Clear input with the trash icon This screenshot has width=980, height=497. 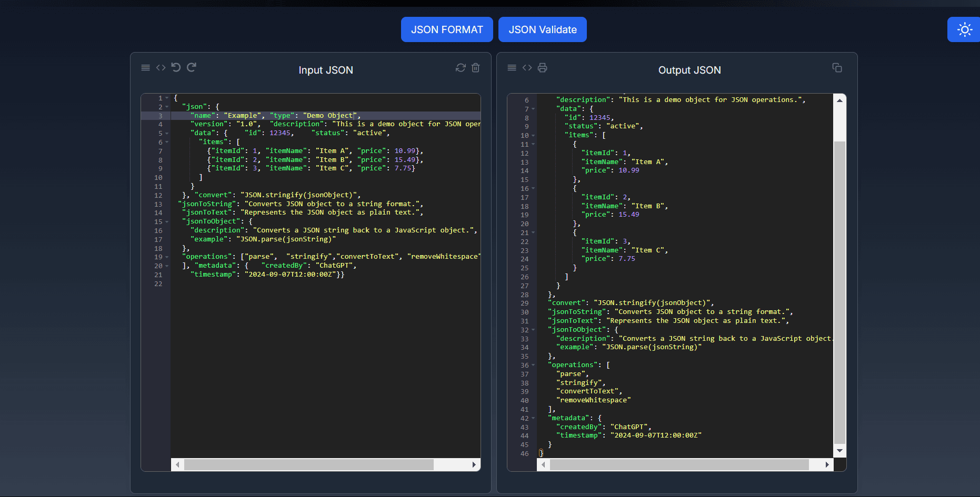tap(476, 67)
